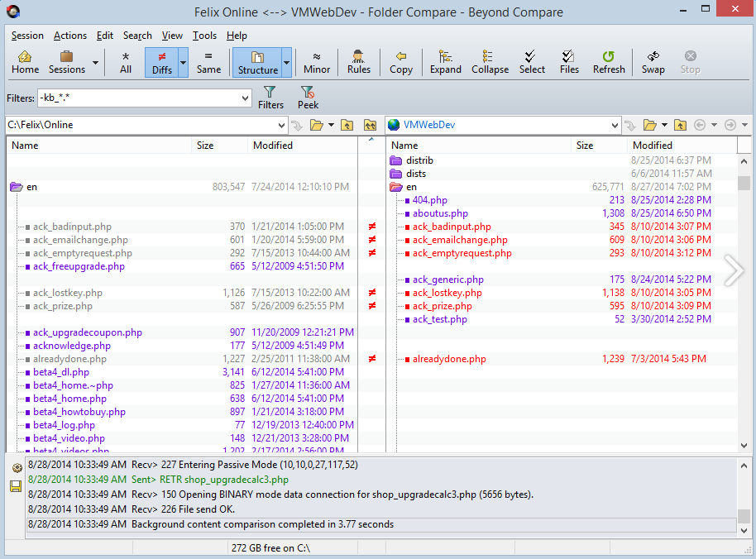Viewport: 756px width, 559px height.
Task: Open the View menu
Action: (x=172, y=36)
